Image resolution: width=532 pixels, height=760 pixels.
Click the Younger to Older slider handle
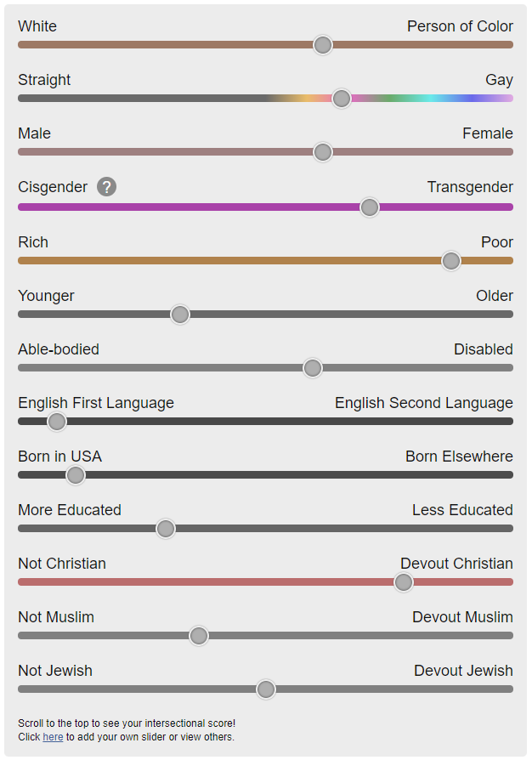click(180, 315)
